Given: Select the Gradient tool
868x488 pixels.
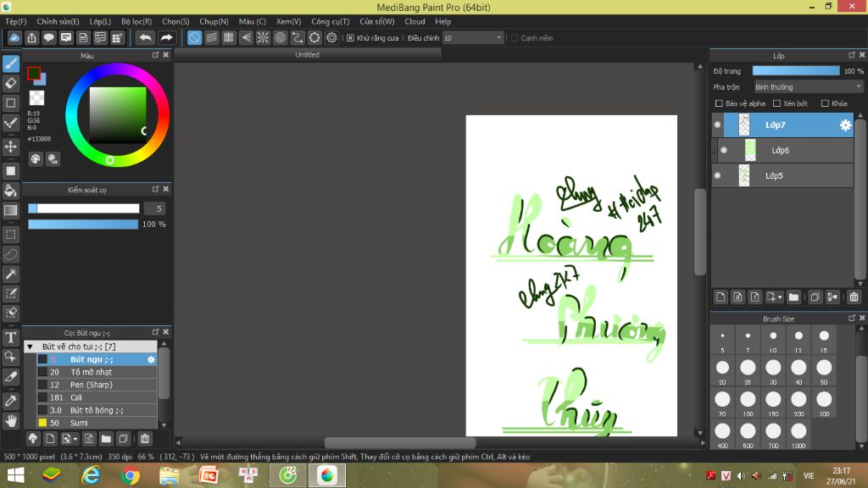Looking at the screenshot, I should (11, 210).
